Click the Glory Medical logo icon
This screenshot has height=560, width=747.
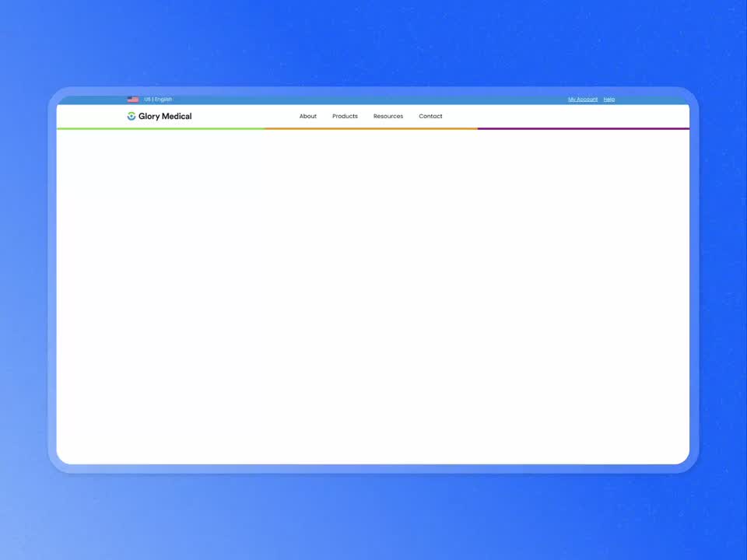pyautogui.click(x=132, y=116)
